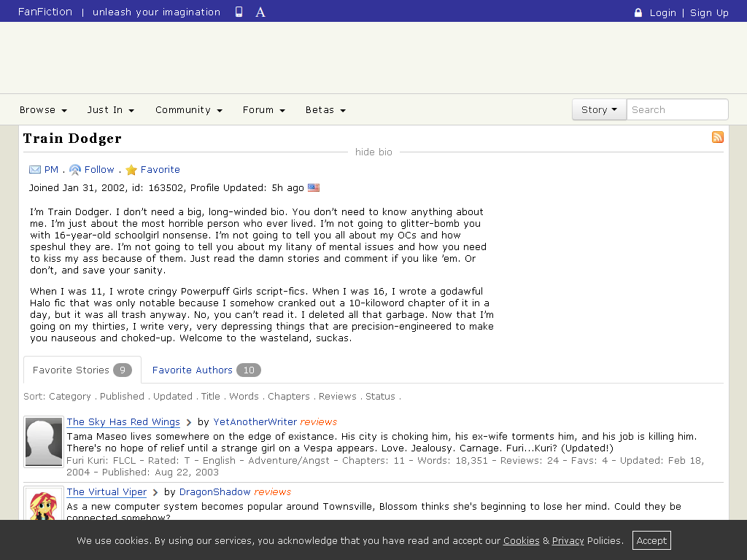The height and width of the screenshot is (560, 747).
Task: Open the orange RSS feed icon
Action: (718, 137)
